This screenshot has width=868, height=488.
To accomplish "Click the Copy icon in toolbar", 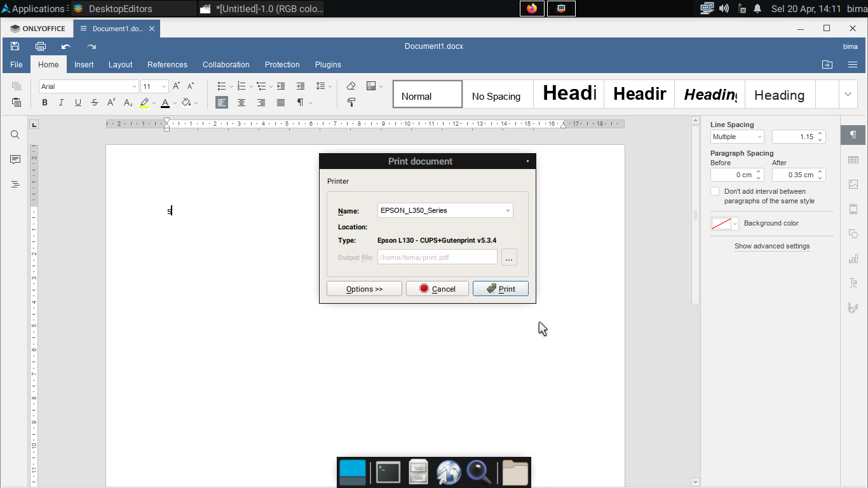I will 17,86.
